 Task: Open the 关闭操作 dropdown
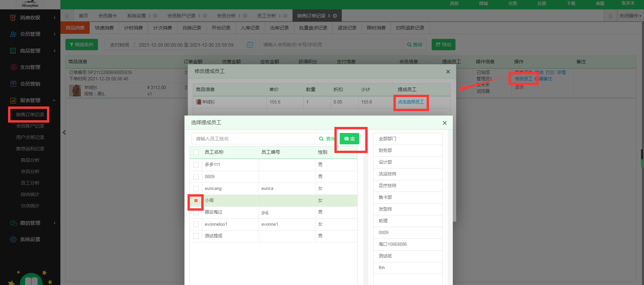[630, 16]
